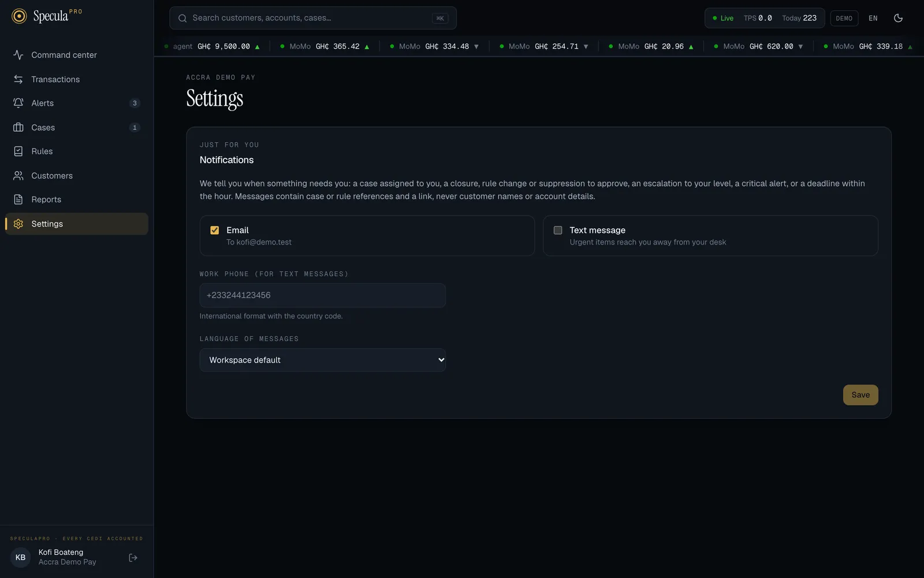Click the Specula Pro logo icon
This screenshot has height=578, width=924.
point(19,16)
